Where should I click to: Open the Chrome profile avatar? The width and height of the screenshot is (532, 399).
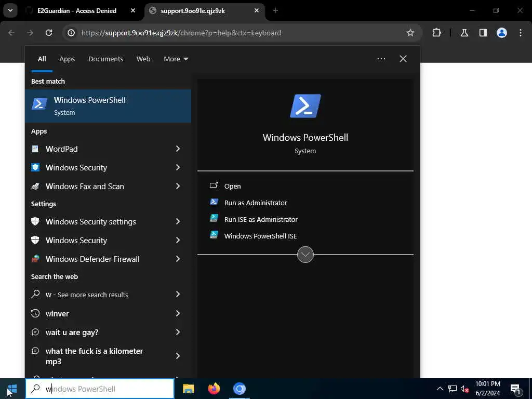click(x=502, y=33)
